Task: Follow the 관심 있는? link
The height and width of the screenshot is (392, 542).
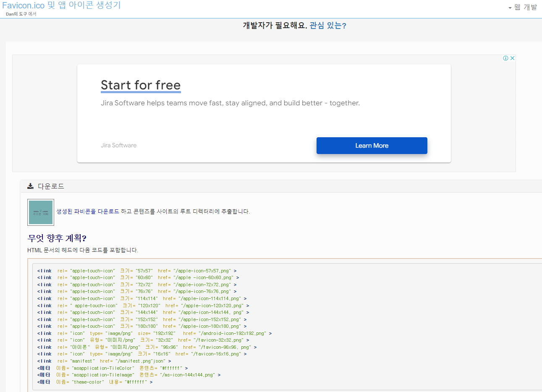Action: pyautogui.click(x=328, y=26)
